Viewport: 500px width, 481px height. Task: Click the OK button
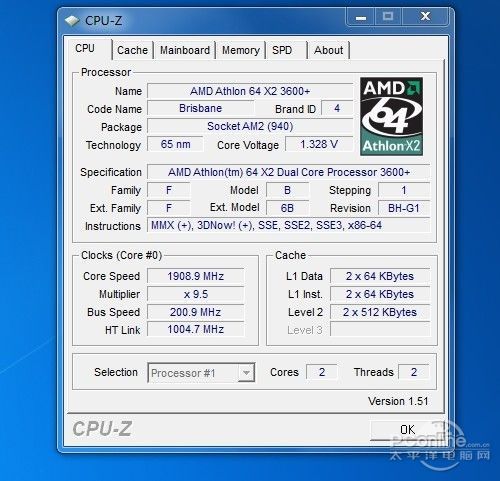point(407,430)
